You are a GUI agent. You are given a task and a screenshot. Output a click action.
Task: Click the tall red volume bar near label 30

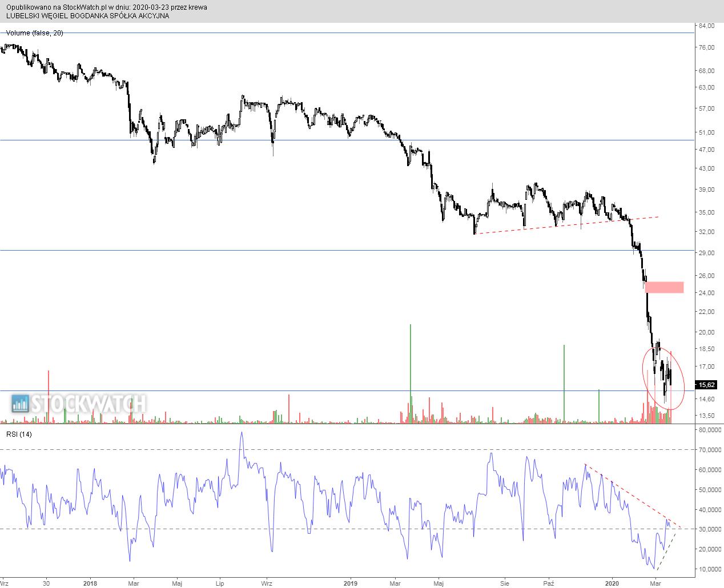(49, 397)
